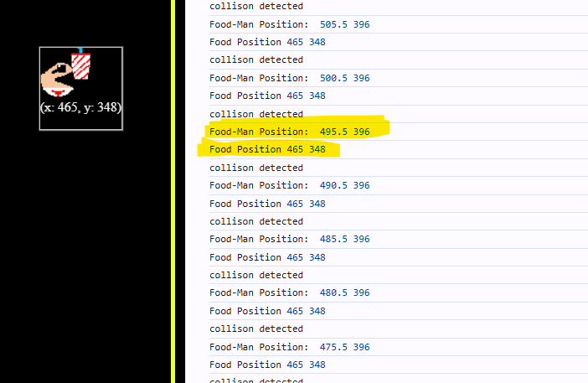The image size is (588, 383).
Task: Click the topmost "collison detected" console message
Action: (x=256, y=7)
